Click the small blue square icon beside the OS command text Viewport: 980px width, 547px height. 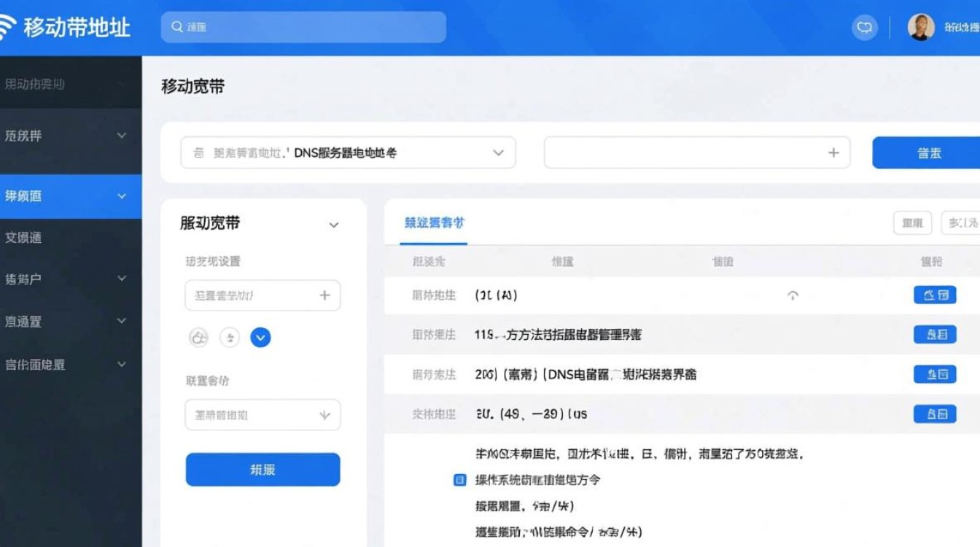tap(460, 480)
